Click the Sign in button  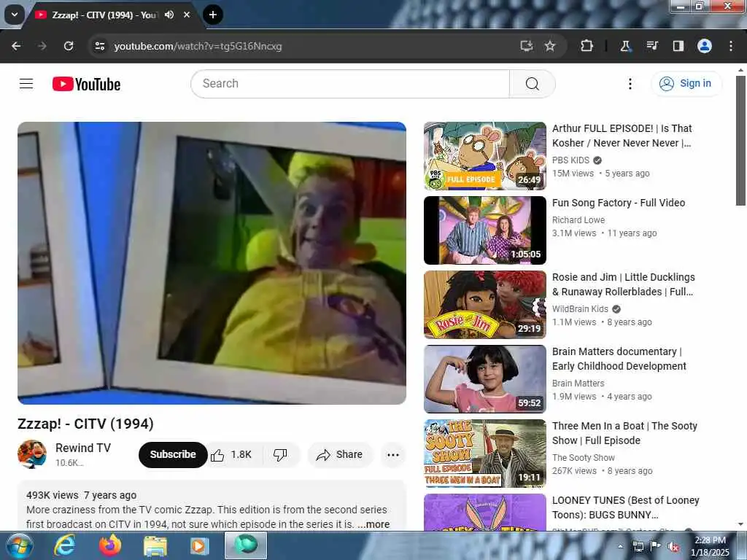click(686, 84)
